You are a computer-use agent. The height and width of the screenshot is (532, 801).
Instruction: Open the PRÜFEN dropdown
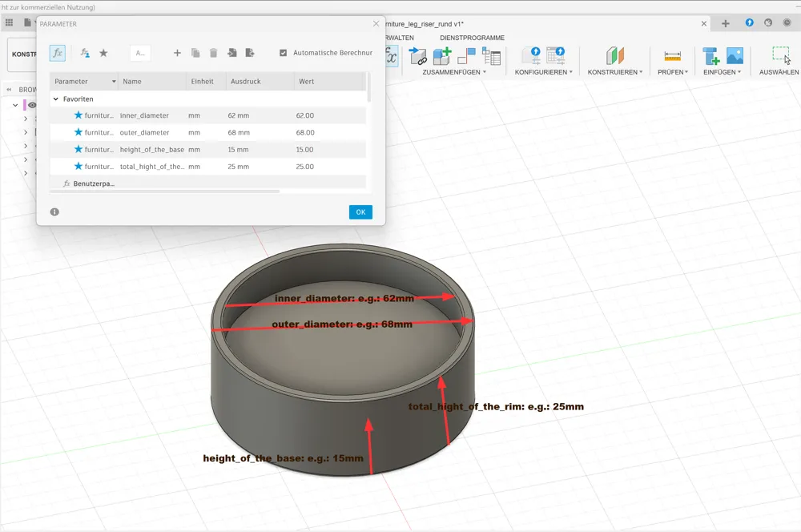click(673, 72)
